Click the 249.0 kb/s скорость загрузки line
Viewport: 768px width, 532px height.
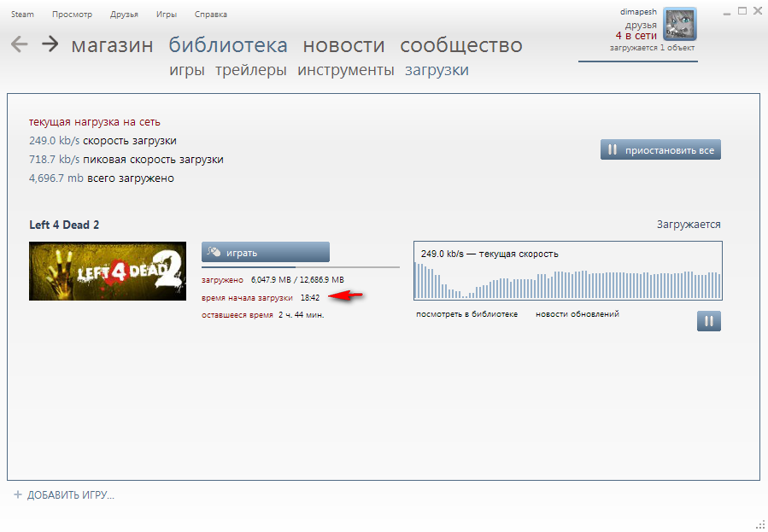point(103,141)
